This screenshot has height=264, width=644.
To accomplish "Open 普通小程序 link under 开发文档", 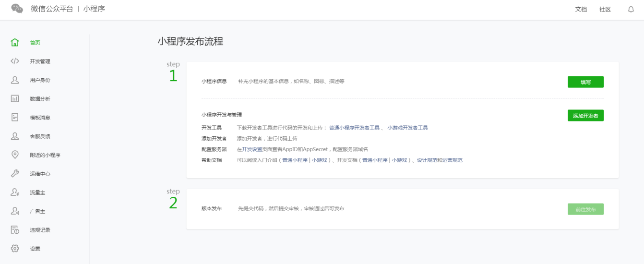I will click(x=375, y=160).
